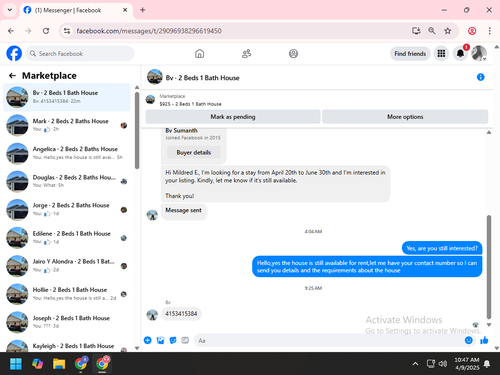Open the volume control in system tray
500x375 pixels.
click(443, 364)
